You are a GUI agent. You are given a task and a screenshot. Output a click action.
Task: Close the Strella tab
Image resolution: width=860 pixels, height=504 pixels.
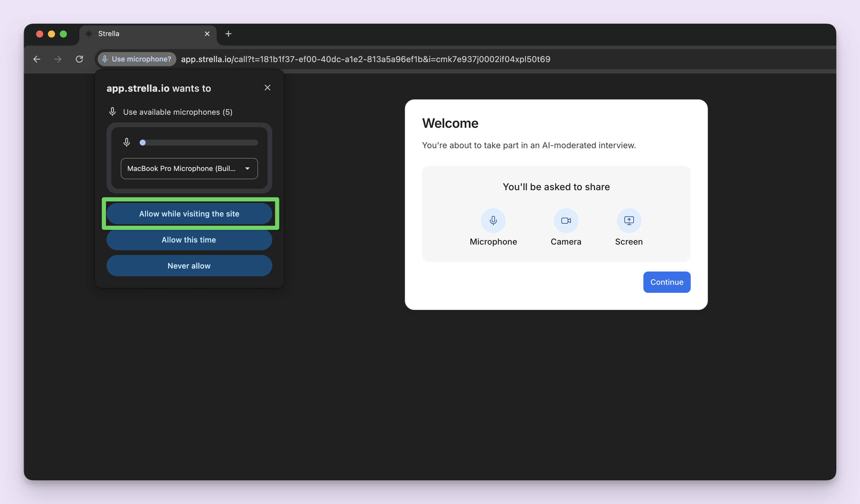(x=207, y=34)
